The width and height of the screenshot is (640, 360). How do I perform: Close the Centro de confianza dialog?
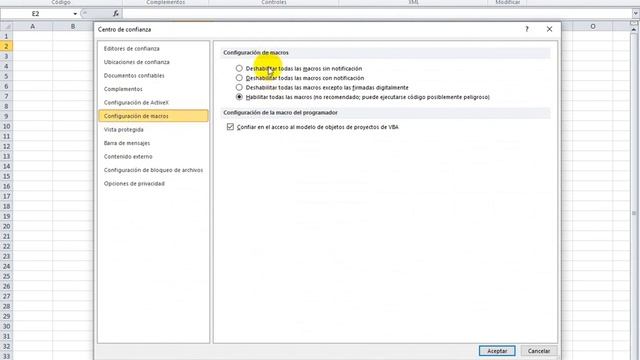point(549,29)
